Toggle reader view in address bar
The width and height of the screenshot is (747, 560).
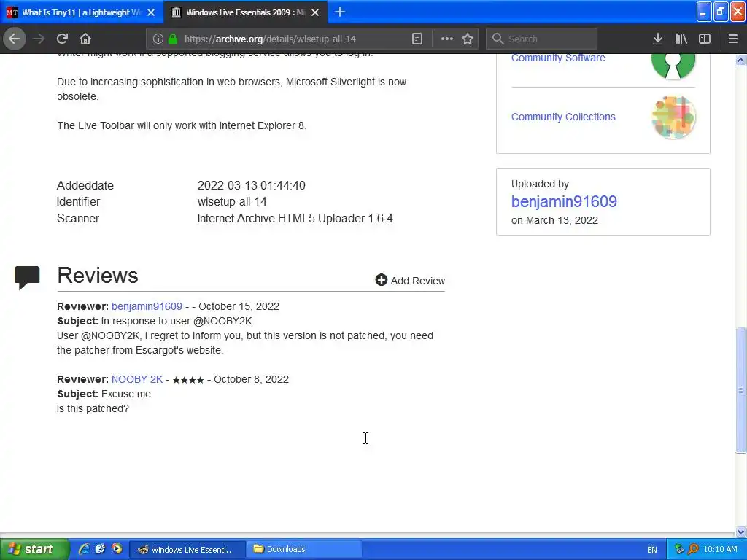(417, 39)
